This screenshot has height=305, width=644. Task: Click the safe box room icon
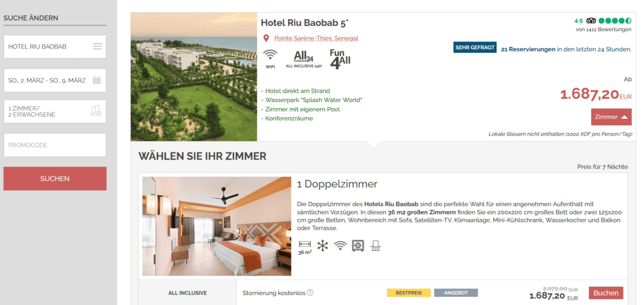pyautogui.click(x=358, y=245)
